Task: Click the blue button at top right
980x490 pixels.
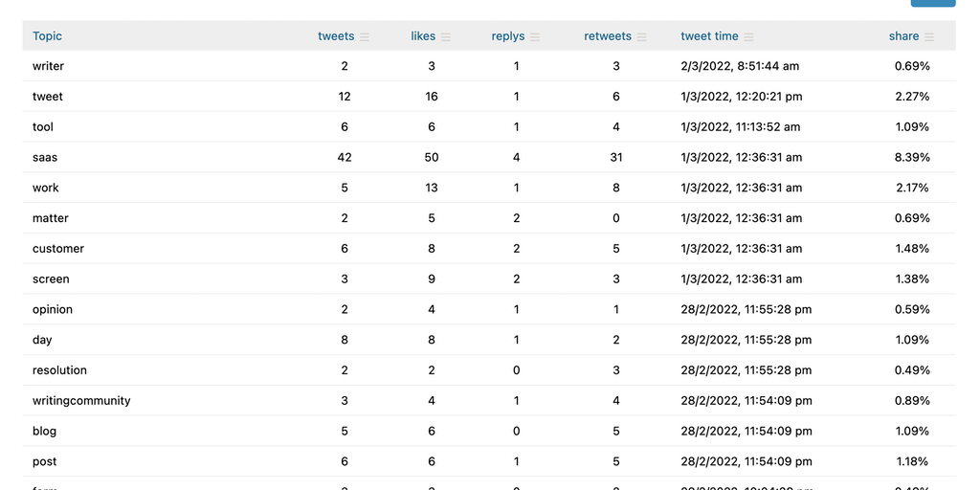Action: (x=932, y=4)
